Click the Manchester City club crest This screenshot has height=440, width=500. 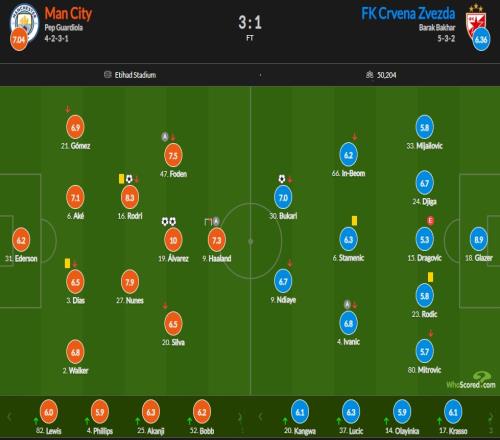tap(24, 23)
